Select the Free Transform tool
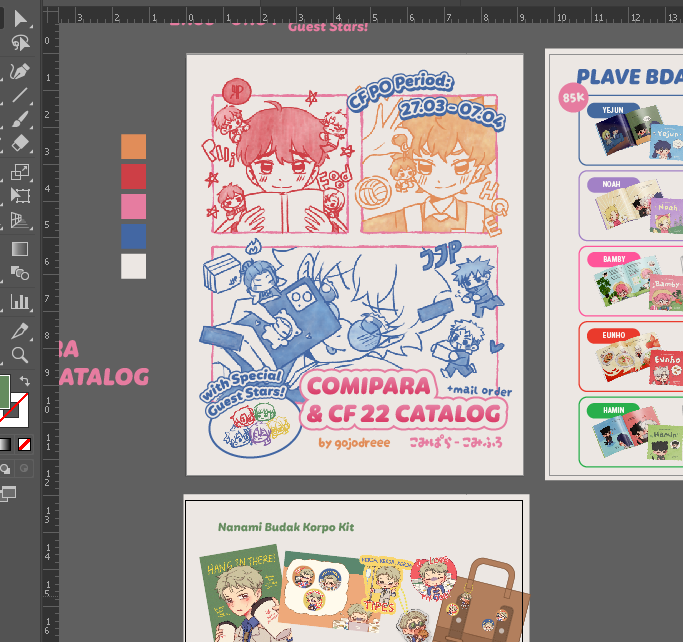683x642 pixels. pyautogui.click(x=20, y=196)
